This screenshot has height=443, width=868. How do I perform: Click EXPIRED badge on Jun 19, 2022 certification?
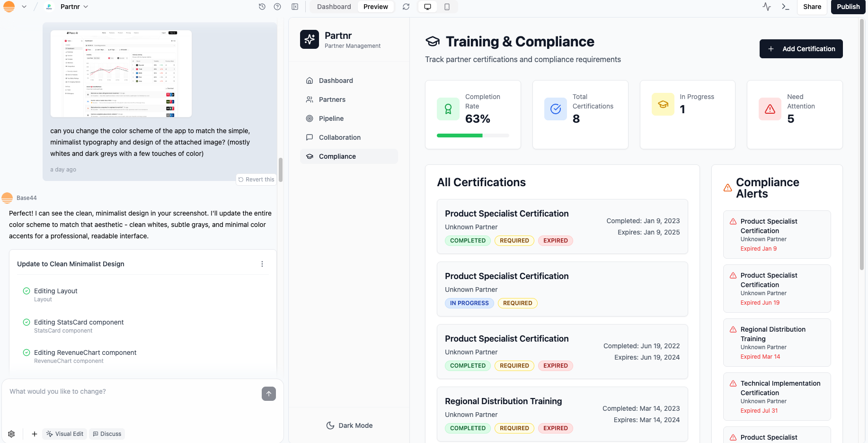[x=556, y=366]
